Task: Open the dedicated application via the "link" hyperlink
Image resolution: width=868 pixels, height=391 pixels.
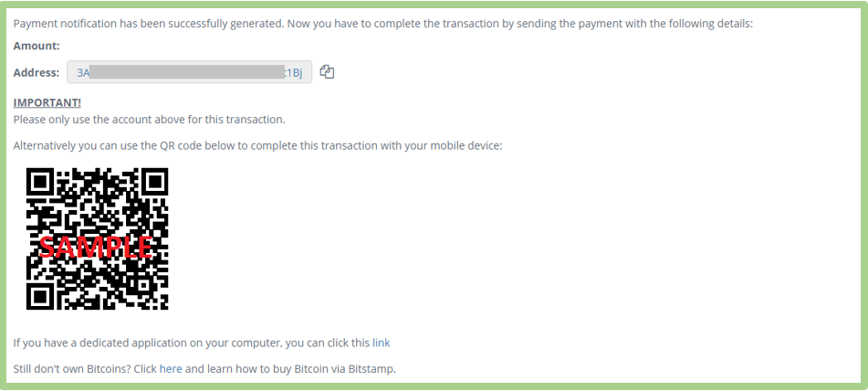Action: point(381,343)
